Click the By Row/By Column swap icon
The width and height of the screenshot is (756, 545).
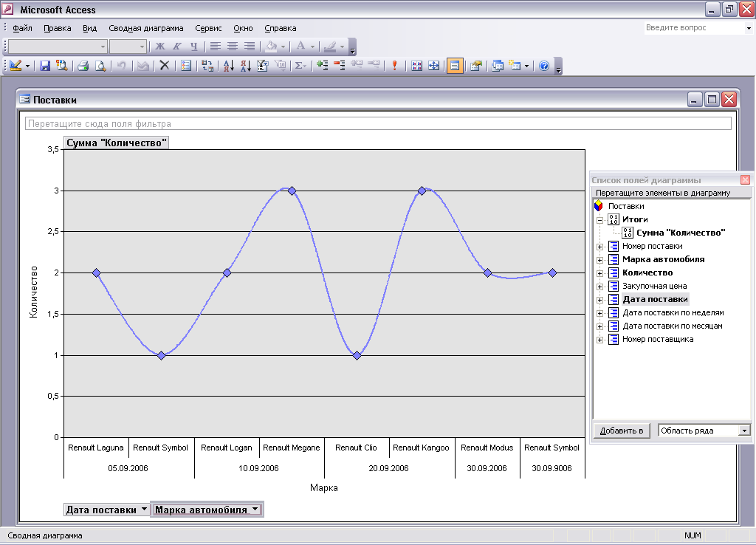click(207, 66)
